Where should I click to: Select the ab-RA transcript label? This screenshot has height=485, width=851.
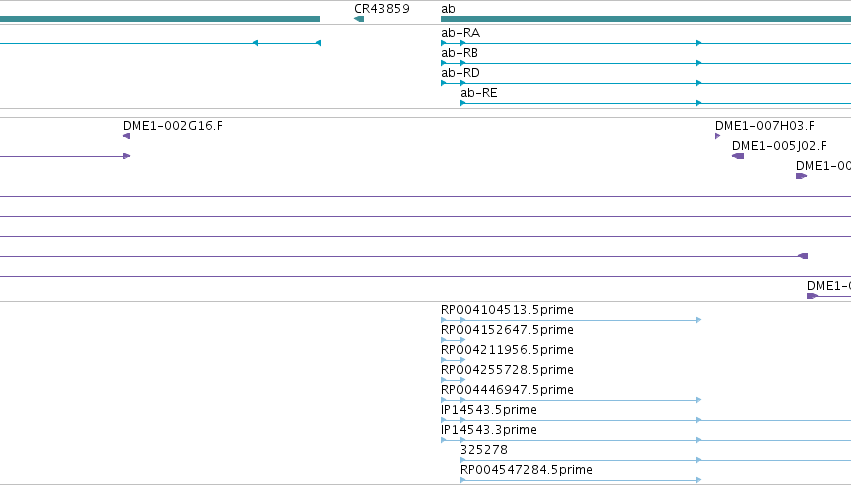point(460,33)
